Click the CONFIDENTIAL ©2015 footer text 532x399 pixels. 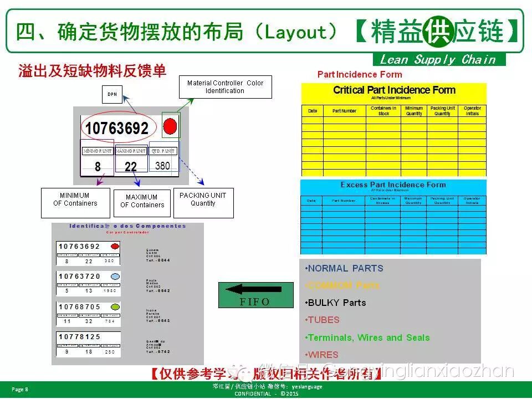[267, 393]
